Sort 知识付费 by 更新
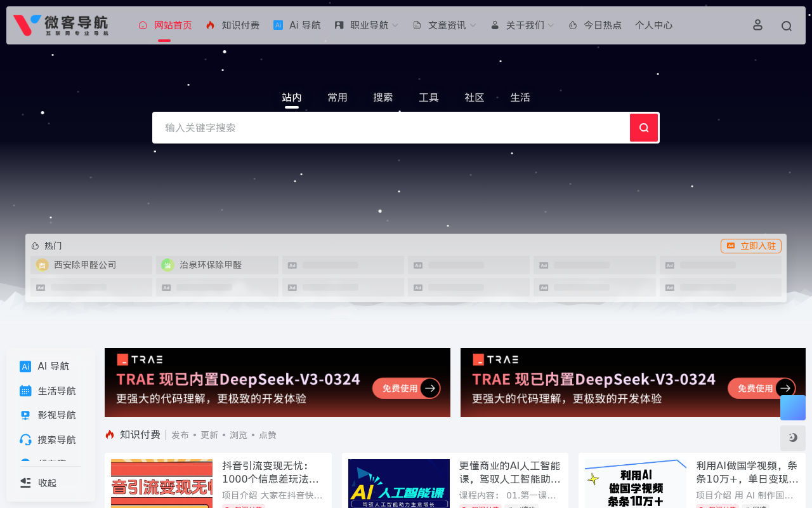 pyautogui.click(x=209, y=435)
